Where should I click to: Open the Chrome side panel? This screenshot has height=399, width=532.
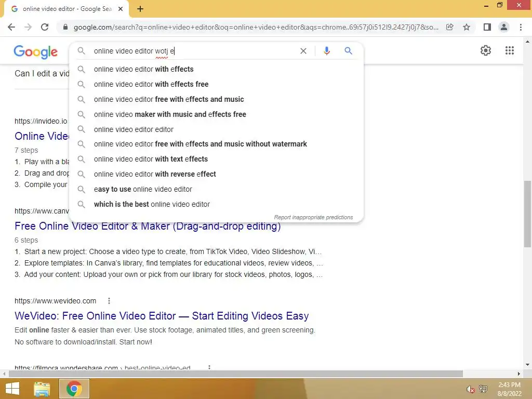point(487,27)
